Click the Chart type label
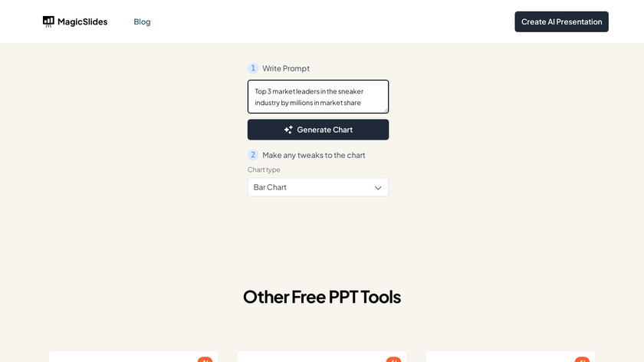644x362 pixels. click(x=264, y=169)
